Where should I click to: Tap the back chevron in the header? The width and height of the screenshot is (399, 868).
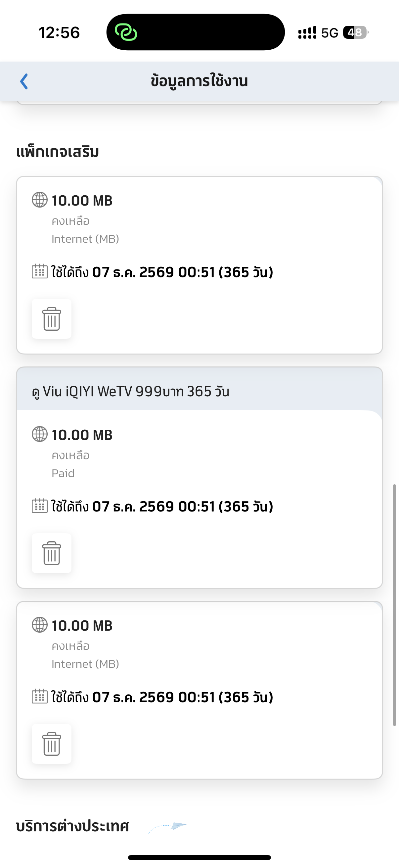[x=24, y=81]
